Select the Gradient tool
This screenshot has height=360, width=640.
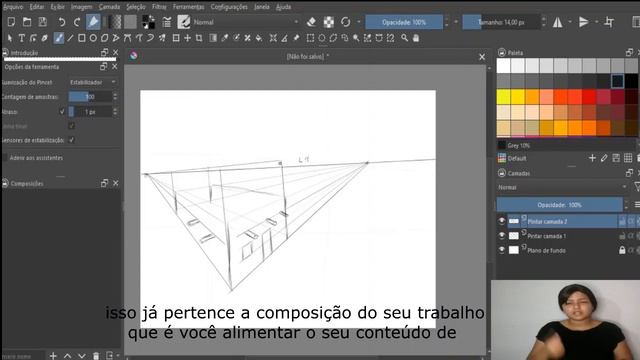[x=213, y=38]
